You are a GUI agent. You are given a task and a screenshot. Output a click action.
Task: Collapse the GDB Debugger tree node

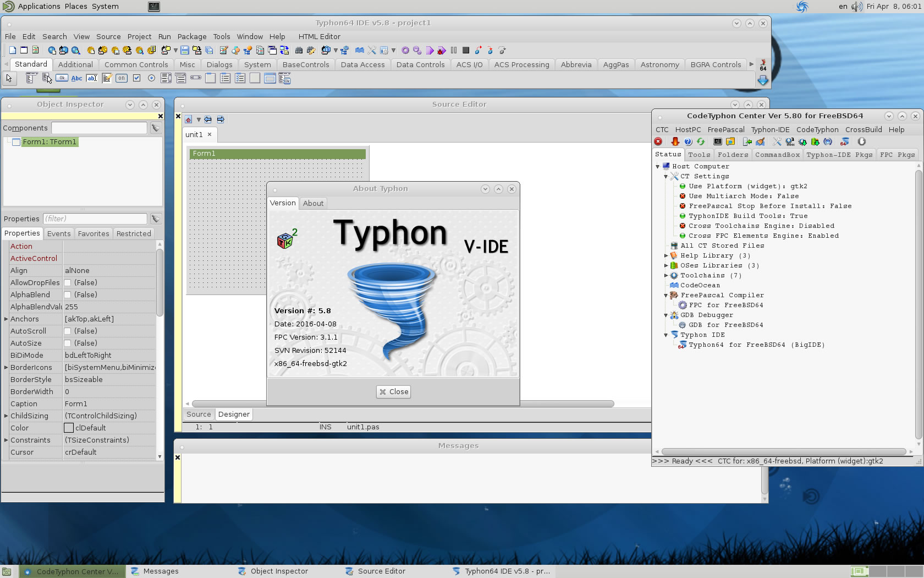(666, 315)
